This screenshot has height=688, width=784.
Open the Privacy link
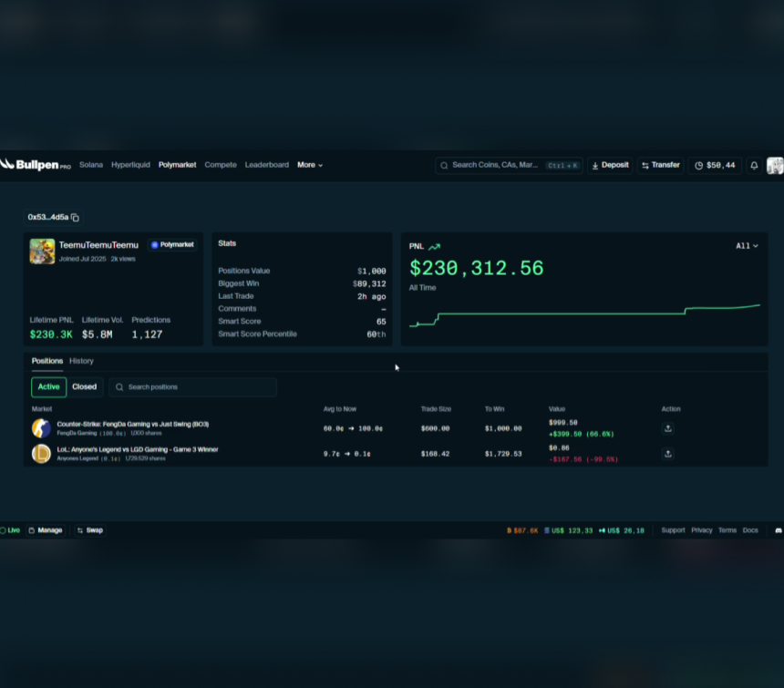point(702,530)
